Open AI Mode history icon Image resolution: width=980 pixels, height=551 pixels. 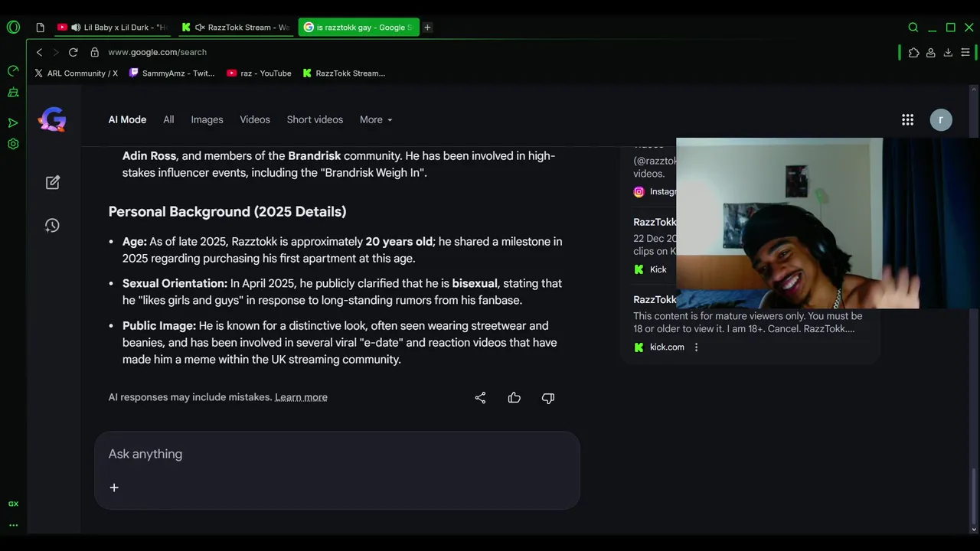52,225
